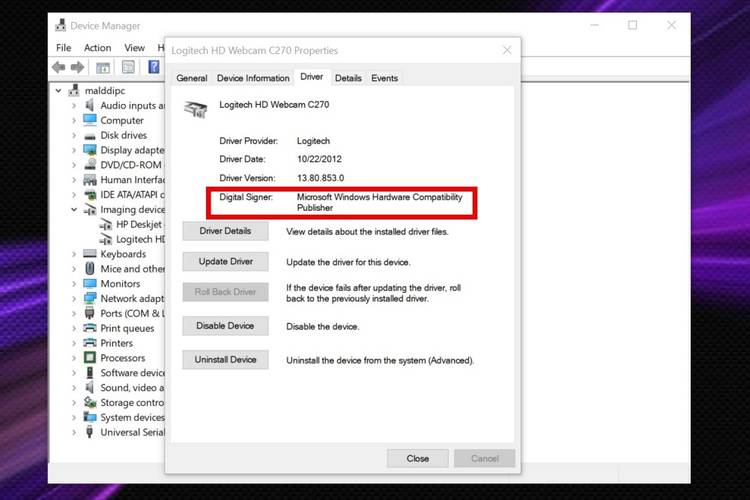Click the Driver Details button
750x500 pixels.
pyautogui.click(x=225, y=231)
